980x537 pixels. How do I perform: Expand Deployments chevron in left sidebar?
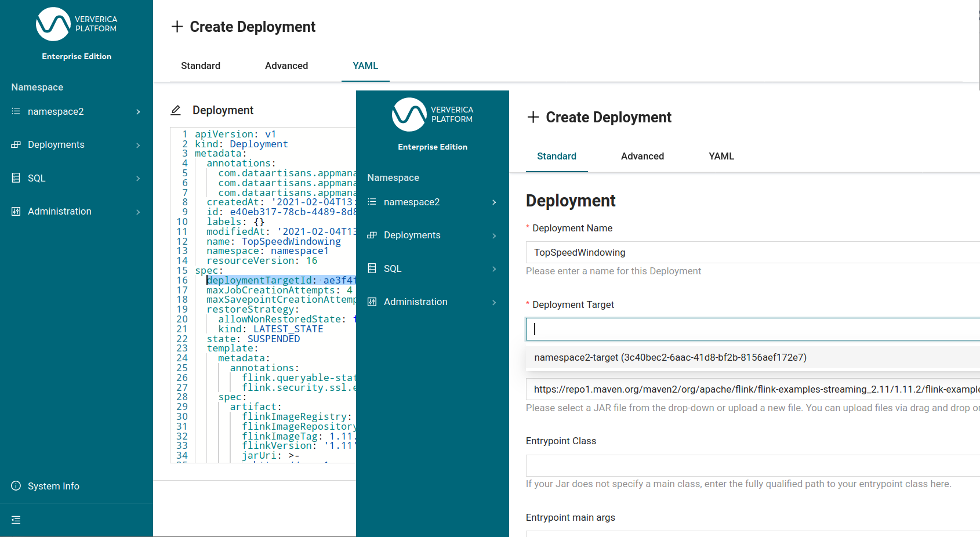coord(138,145)
